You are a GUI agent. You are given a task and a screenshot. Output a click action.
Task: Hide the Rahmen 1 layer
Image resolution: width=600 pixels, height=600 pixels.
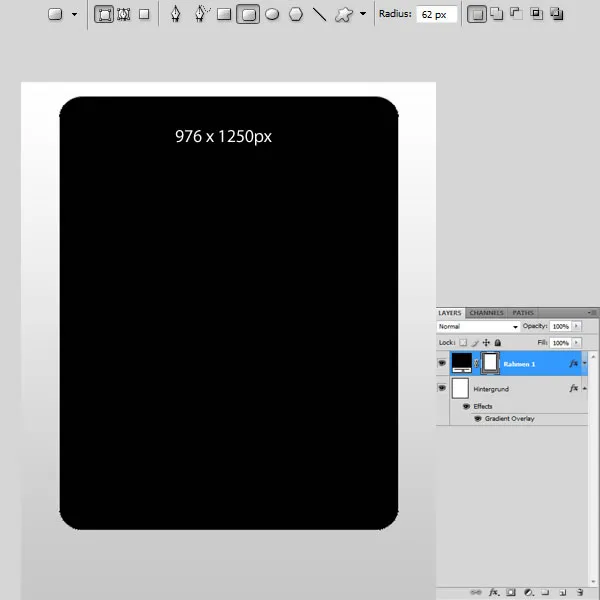tap(442, 363)
